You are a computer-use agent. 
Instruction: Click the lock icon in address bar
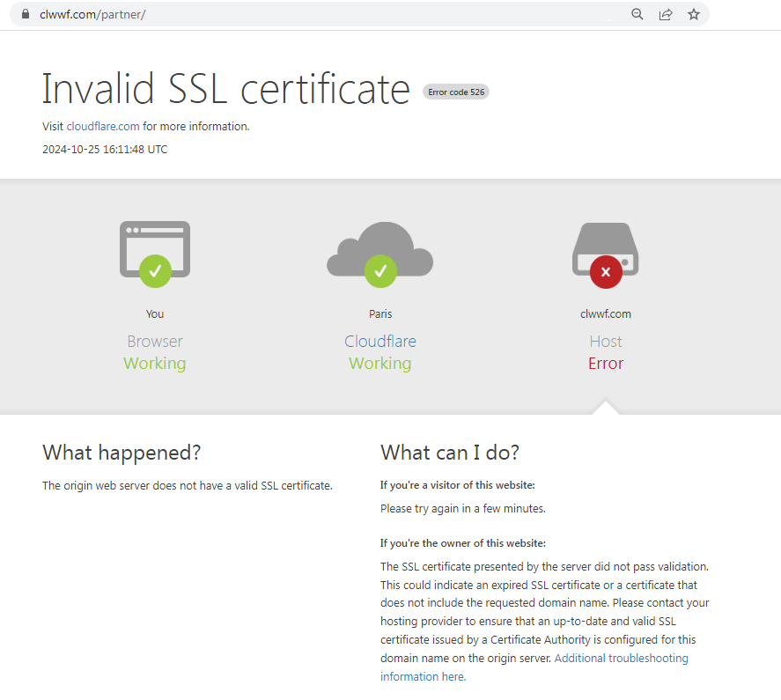click(26, 14)
